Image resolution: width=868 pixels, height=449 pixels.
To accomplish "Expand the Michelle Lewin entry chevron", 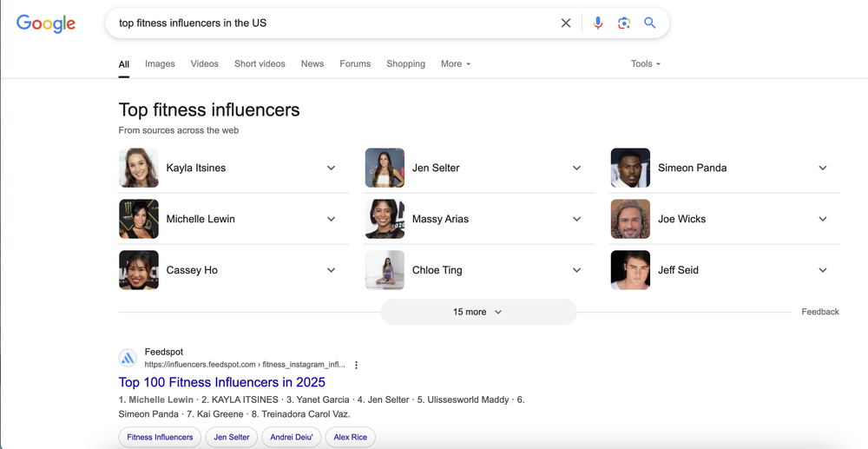I will point(331,219).
